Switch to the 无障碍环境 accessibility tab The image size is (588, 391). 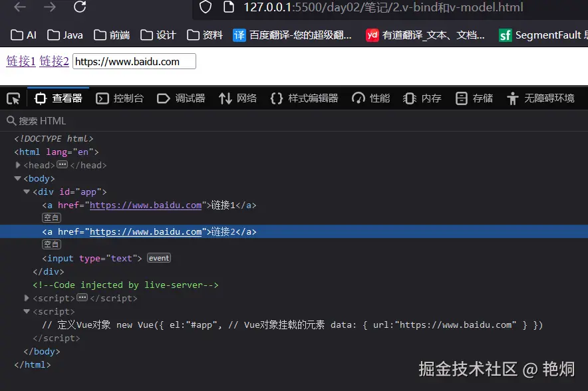point(540,98)
